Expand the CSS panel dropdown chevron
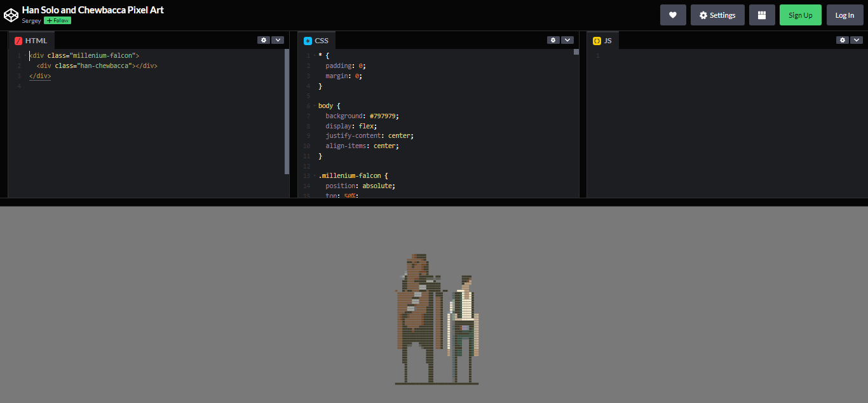Viewport: 868px width, 403px height. point(567,39)
